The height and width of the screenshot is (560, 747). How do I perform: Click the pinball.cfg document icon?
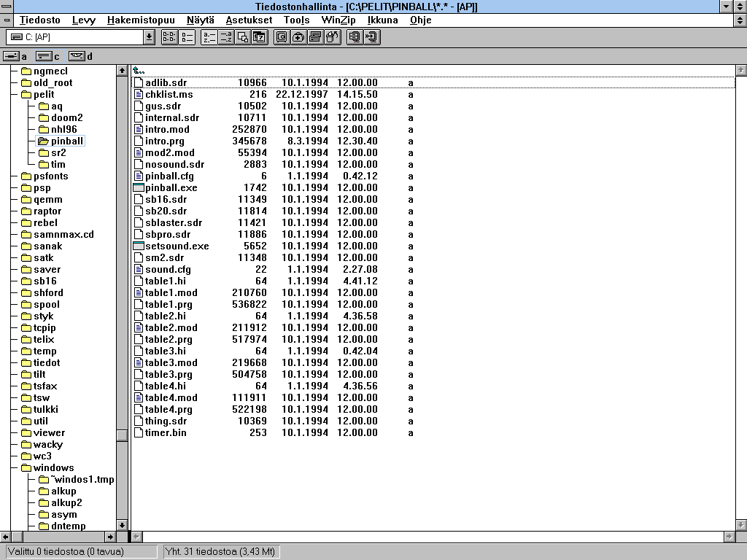click(x=138, y=176)
